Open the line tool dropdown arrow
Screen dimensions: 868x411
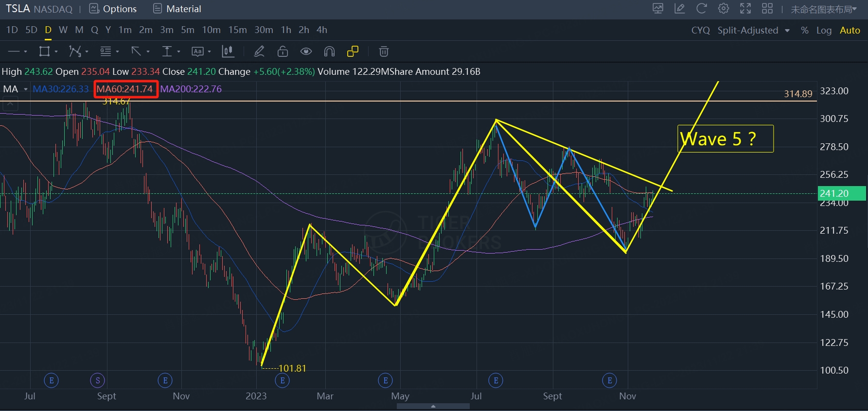[25, 51]
